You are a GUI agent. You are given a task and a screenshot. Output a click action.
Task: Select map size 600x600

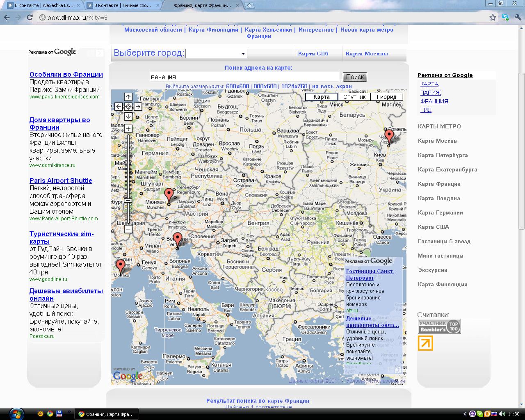[x=237, y=86]
